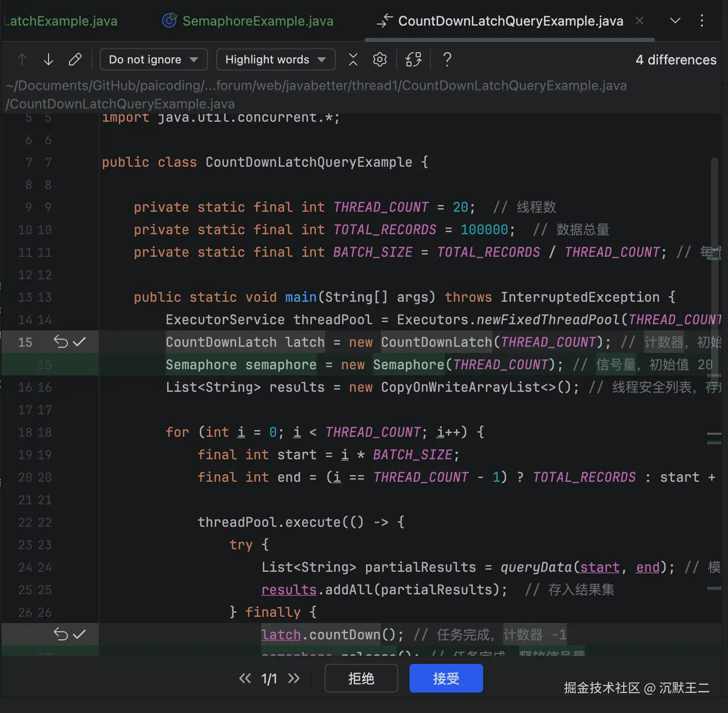Switch to the LatchExample.java tab
This screenshot has width=728, height=713.
pyautogui.click(x=60, y=20)
